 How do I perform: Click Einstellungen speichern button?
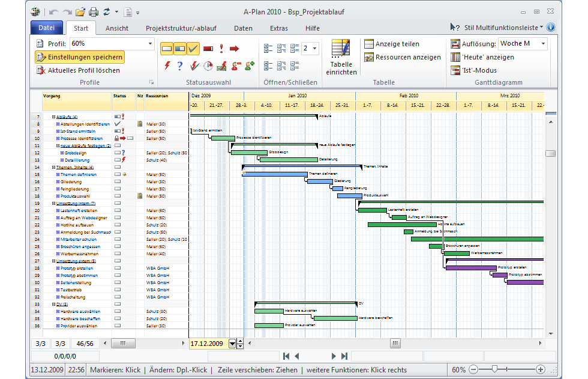point(80,57)
